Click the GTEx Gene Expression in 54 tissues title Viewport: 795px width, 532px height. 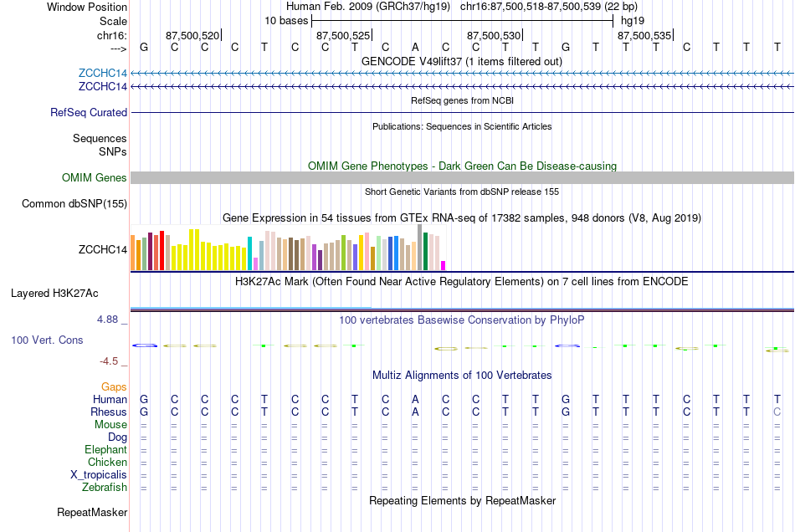click(x=462, y=217)
